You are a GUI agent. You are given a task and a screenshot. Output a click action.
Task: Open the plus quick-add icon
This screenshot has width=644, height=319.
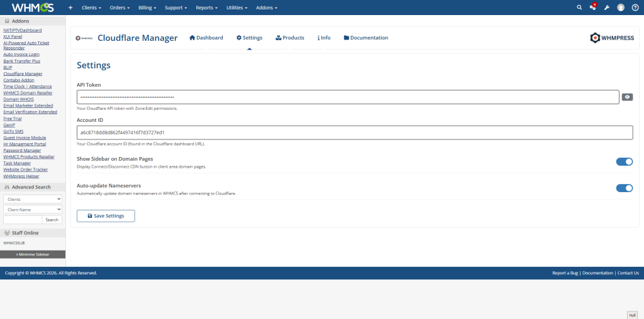tap(70, 8)
